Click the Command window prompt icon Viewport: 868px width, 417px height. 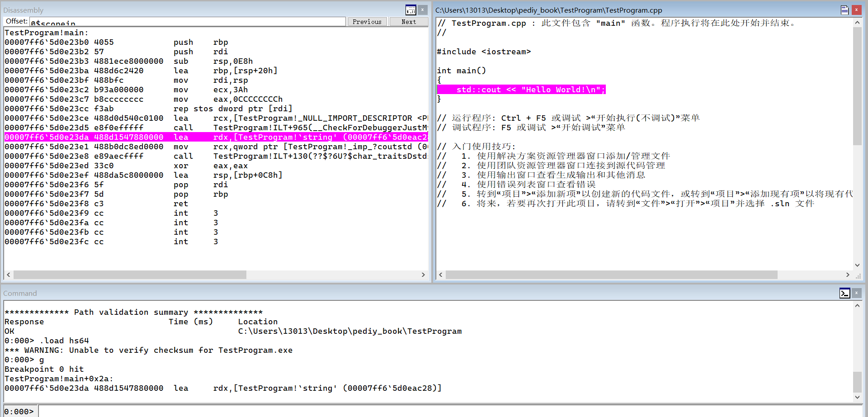coord(844,293)
